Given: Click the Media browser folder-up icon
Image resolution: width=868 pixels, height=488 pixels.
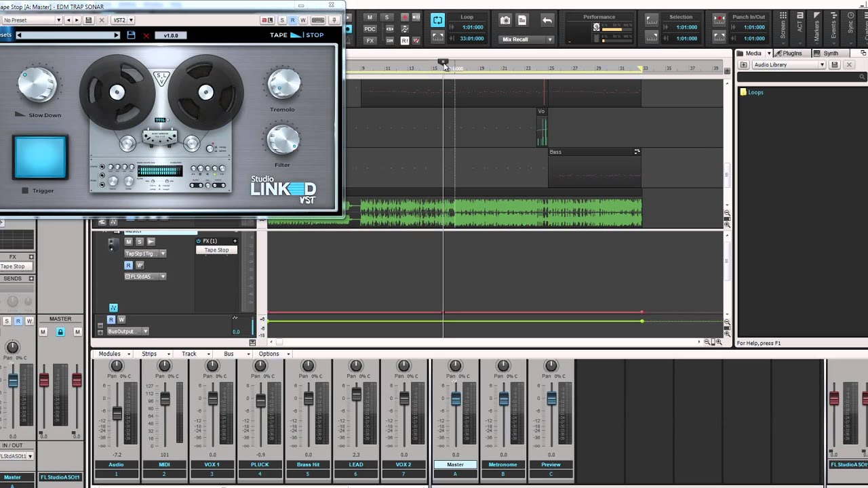Looking at the screenshot, I should 744,64.
